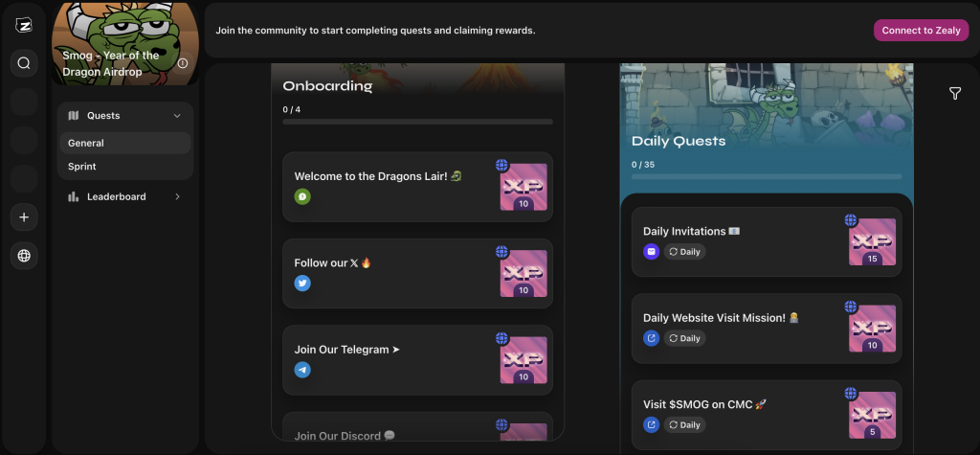Click Smog - Year of the Dragon Airdrop title
The image size is (980, 455).
111,64
